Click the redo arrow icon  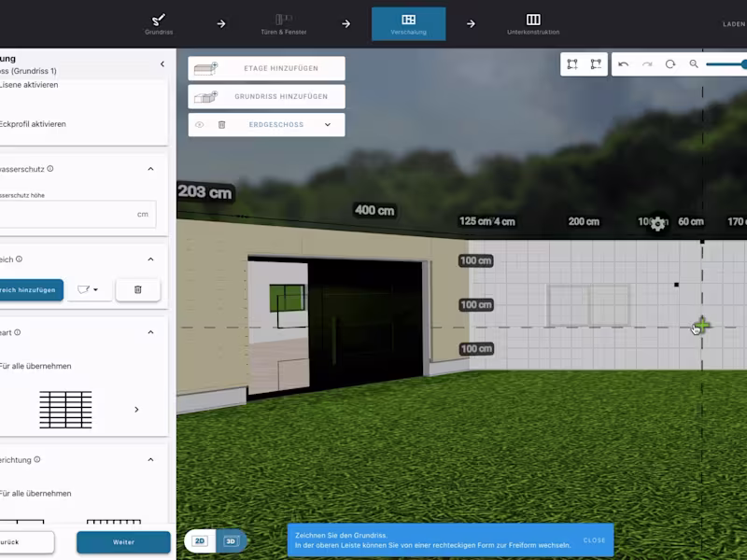(646, 64)
